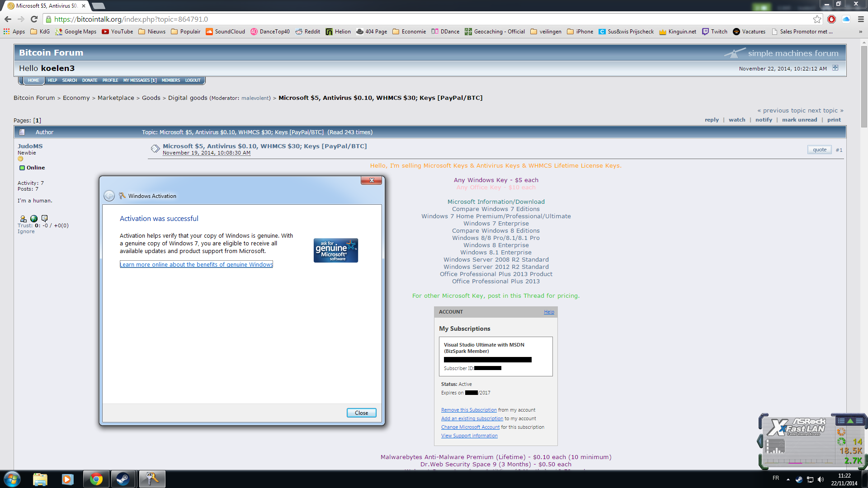Click the HOME forum menu tab

[x=33, y=80]
